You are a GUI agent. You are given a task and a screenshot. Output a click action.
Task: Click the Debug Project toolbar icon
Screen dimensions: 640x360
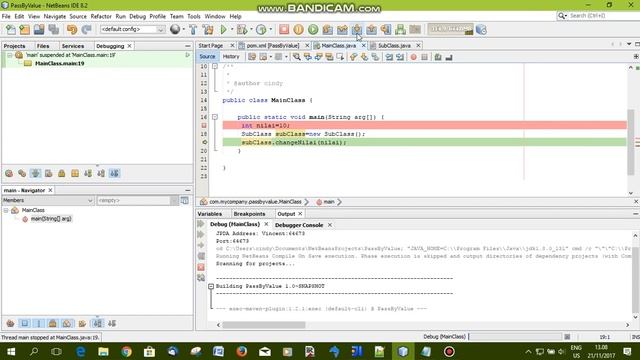coord(242,29)
